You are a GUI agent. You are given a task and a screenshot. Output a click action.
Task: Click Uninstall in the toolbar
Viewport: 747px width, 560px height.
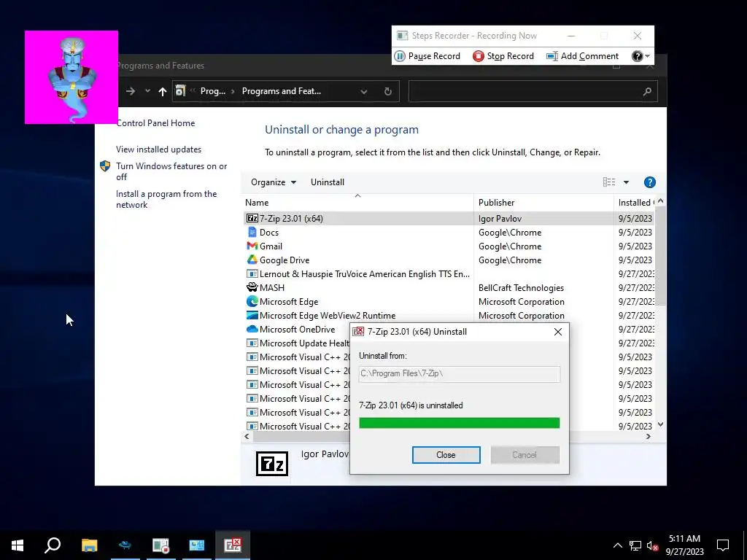point(328,182)
